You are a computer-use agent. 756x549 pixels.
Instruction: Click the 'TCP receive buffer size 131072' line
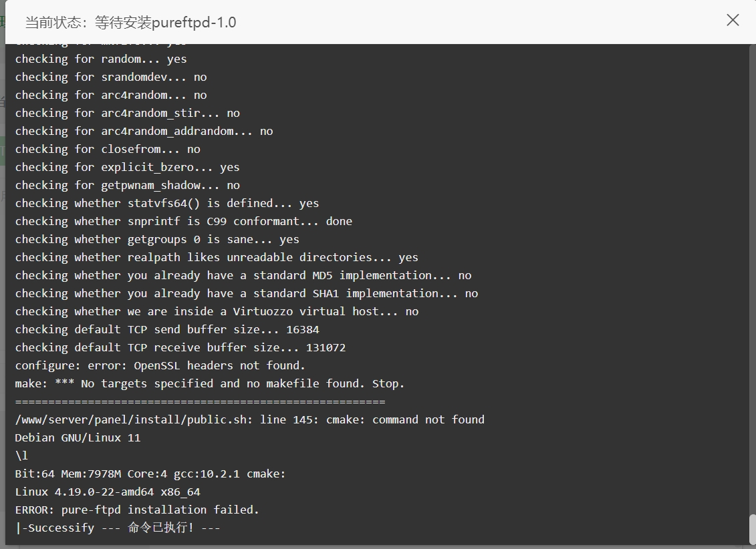point(180,348)
